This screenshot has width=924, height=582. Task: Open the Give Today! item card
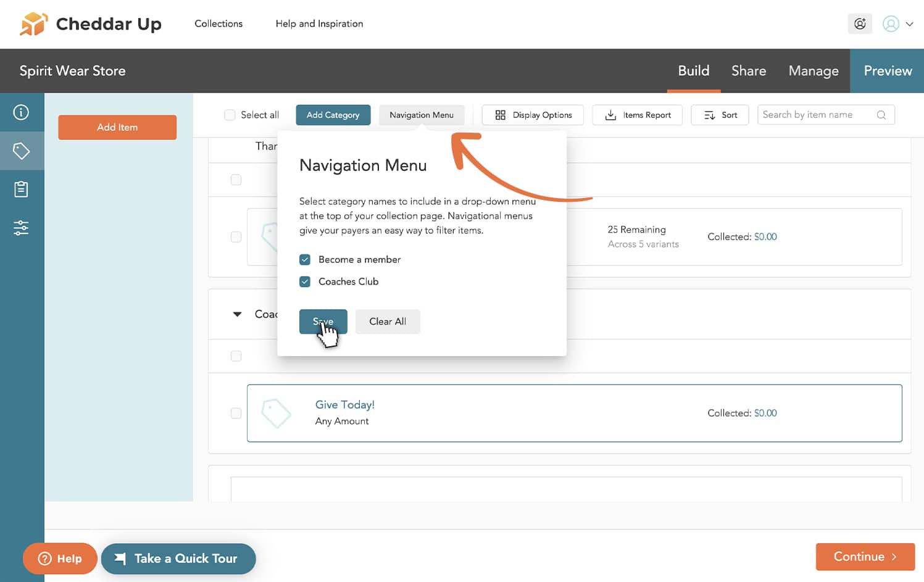[x=574, y=413]
